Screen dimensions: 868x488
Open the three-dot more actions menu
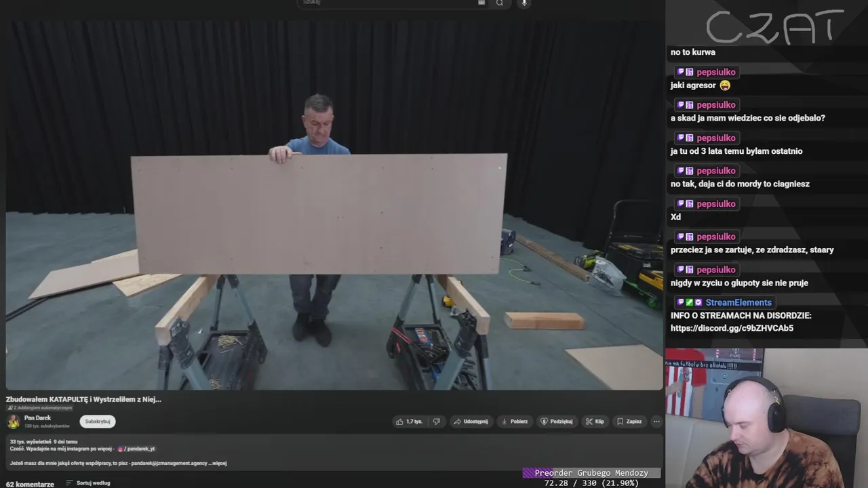[x=656, y=422]
